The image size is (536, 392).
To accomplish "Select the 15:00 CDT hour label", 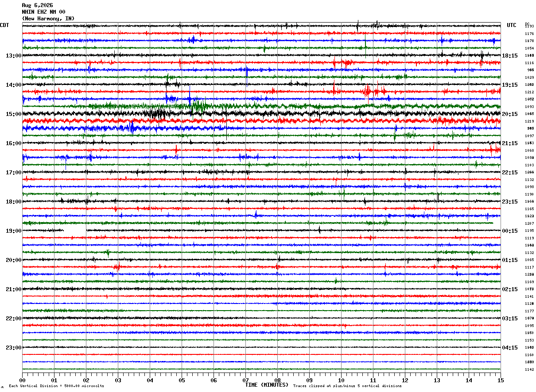I will coord(14,114).
